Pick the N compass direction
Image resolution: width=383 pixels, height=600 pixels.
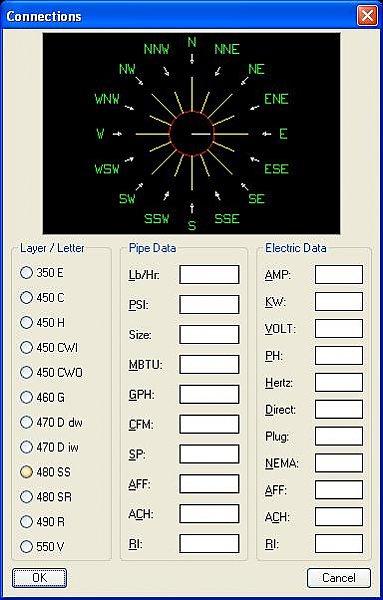point(192,42)
